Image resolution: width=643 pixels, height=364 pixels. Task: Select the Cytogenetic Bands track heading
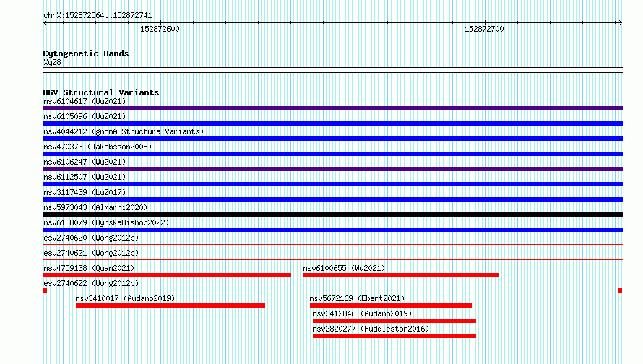click(x=86, y=53)
